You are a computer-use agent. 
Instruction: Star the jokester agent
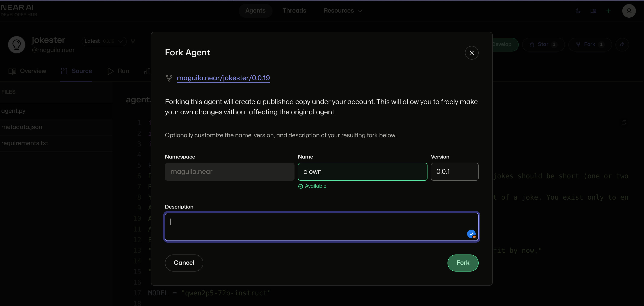click(543, 44)
